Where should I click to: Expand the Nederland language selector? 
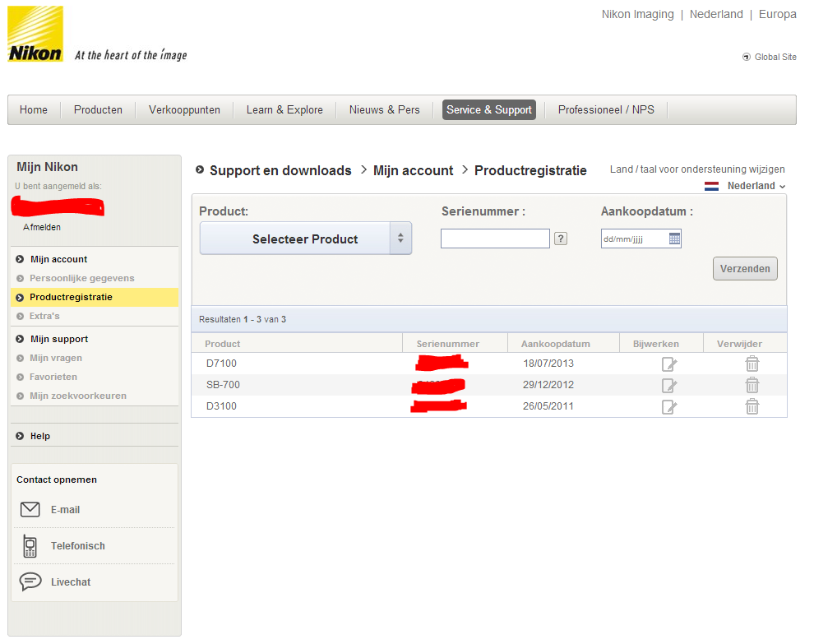756,186
